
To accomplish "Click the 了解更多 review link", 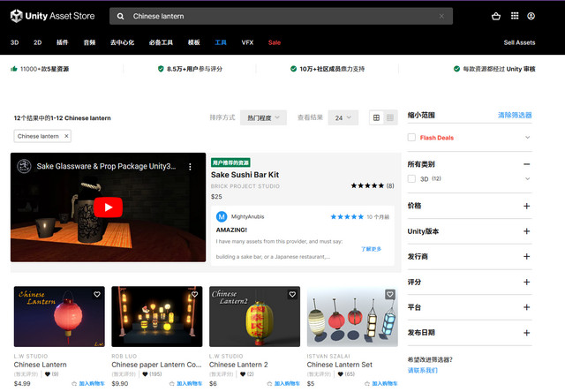I will pyautogui.click(x=371, y=249).
